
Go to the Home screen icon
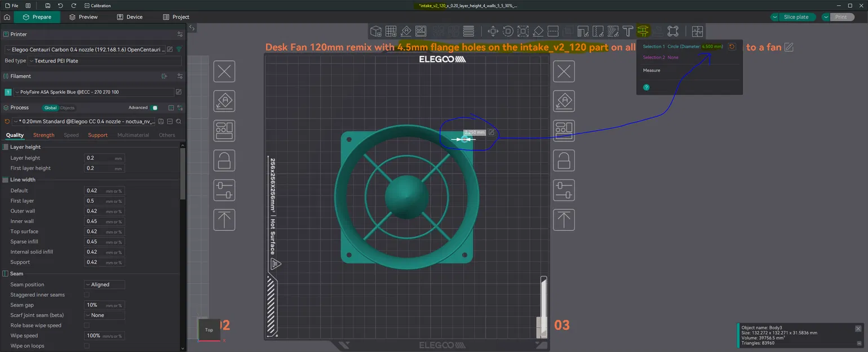pos(7,17)
